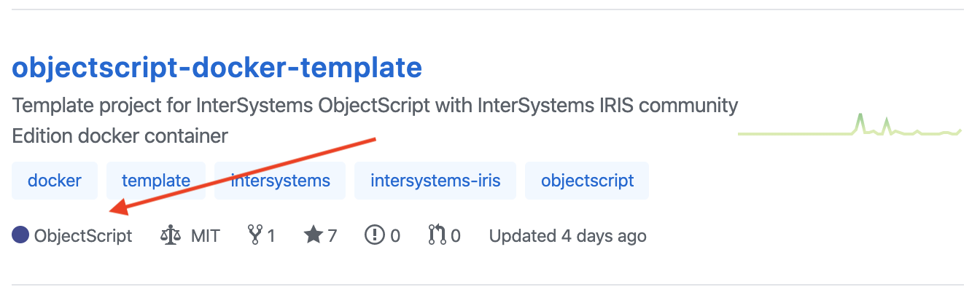The image size is (980, 287).
Task: Click the MIT license scale icon
Action: [170, 235]
